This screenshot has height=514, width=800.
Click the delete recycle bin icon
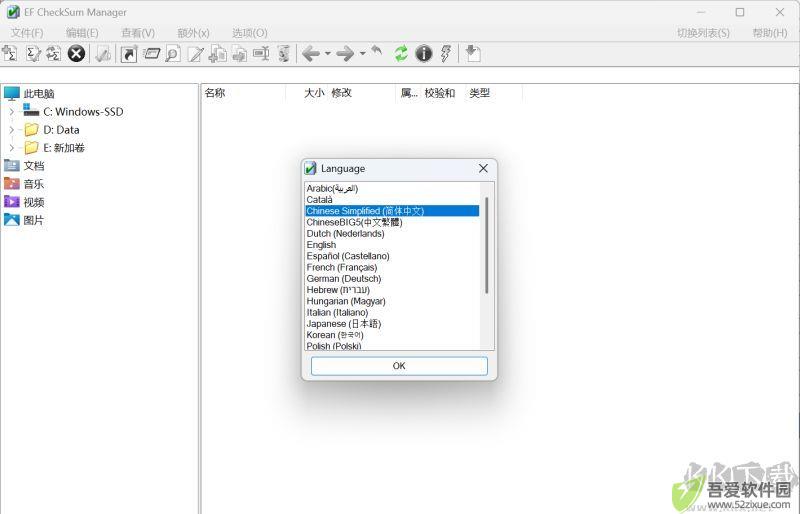(x=284, y=53)
